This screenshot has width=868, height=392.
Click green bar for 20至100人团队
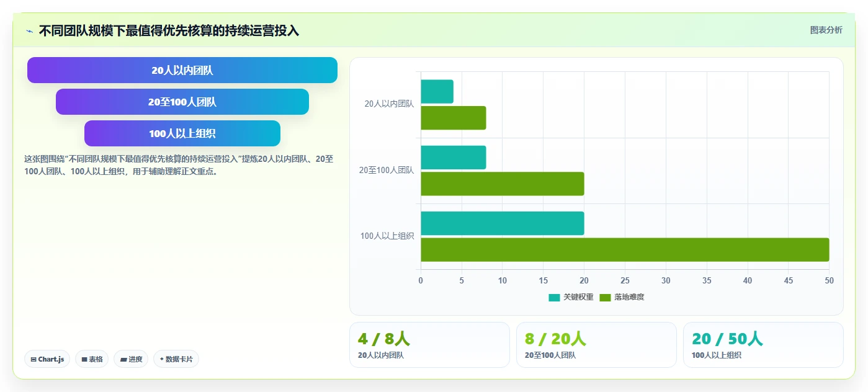(x=503, y=184)
